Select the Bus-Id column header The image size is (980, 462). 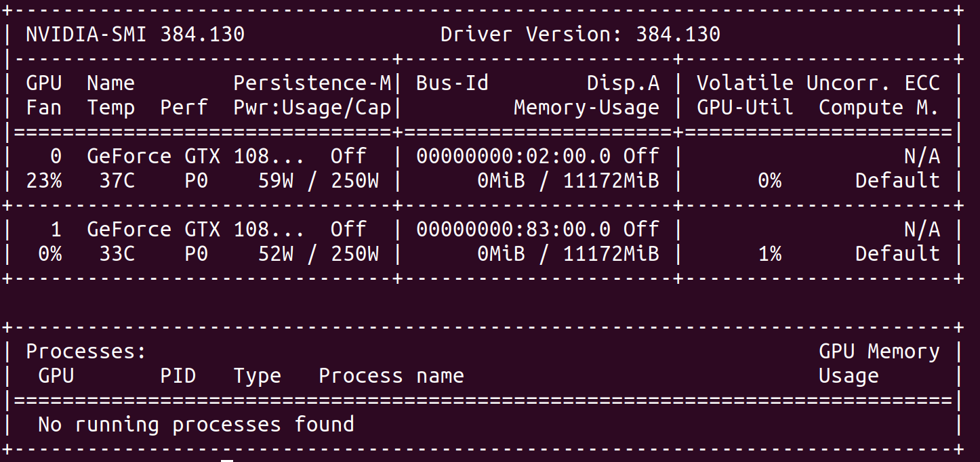452,83
